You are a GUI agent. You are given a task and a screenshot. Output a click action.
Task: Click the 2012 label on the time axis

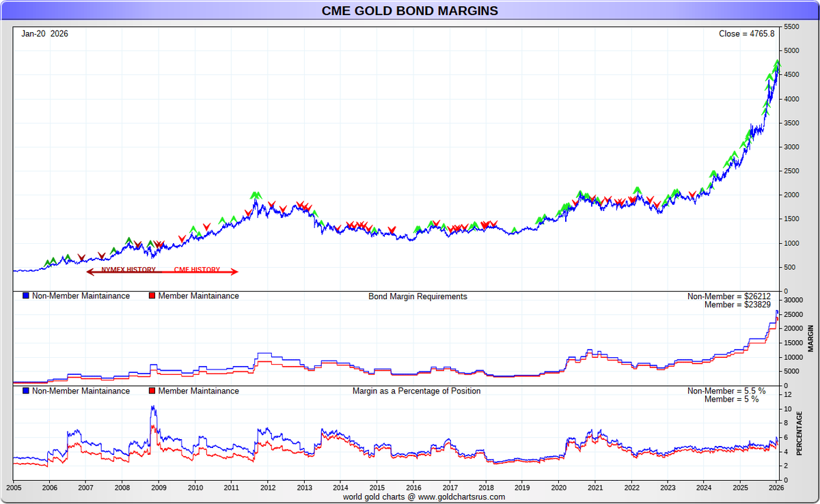[x=268, y=488]
